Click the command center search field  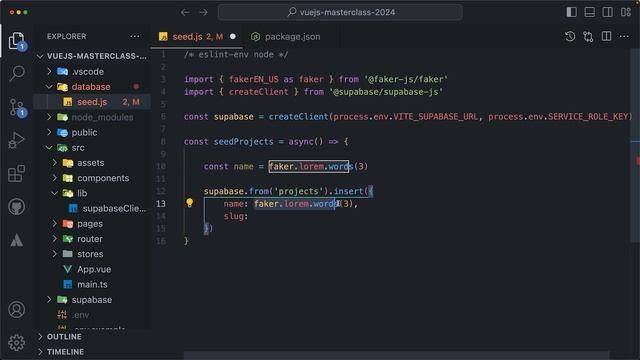click(x=340, y=12)
